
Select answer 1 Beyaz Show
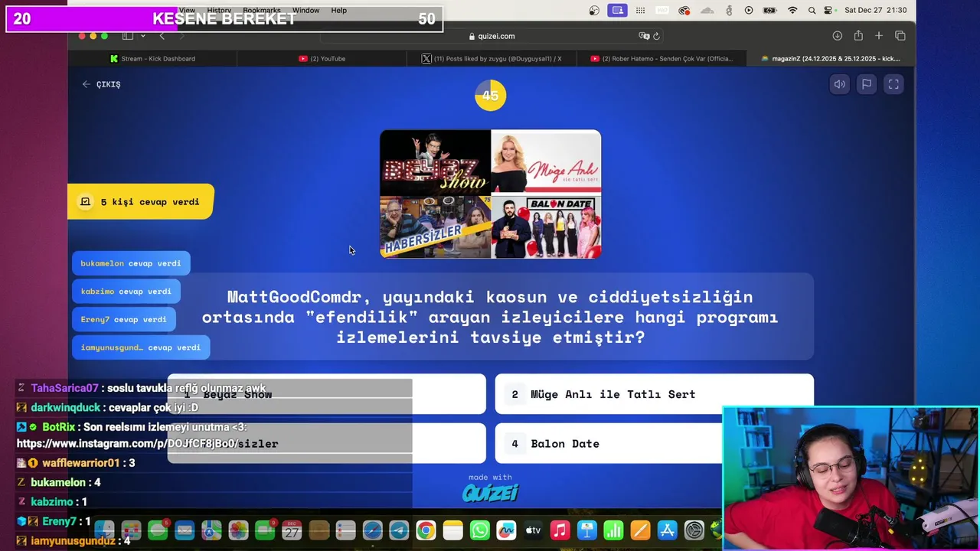[x=327, y=394]
